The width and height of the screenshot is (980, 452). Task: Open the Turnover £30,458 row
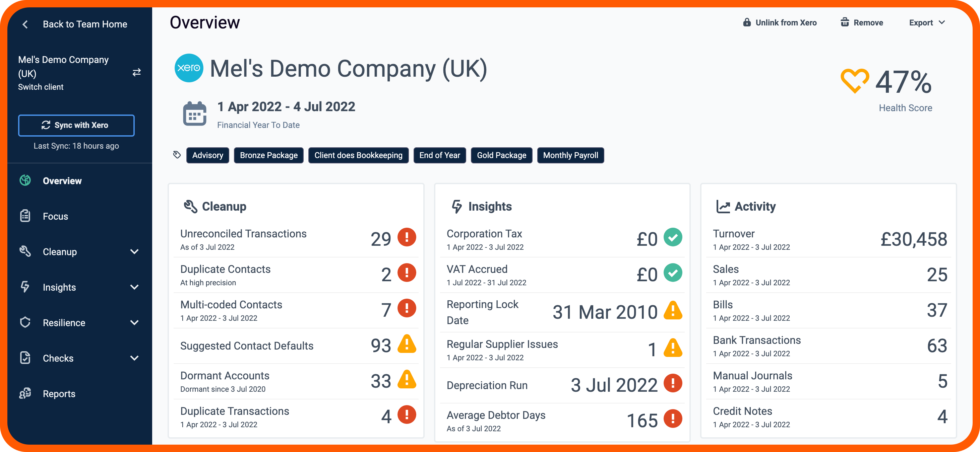(829, 239)
